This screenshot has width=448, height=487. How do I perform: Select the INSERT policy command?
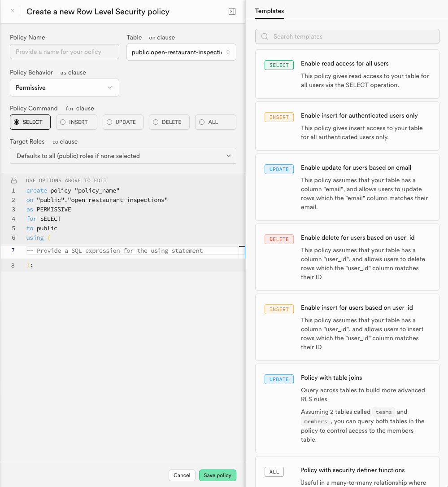(77, 122)
